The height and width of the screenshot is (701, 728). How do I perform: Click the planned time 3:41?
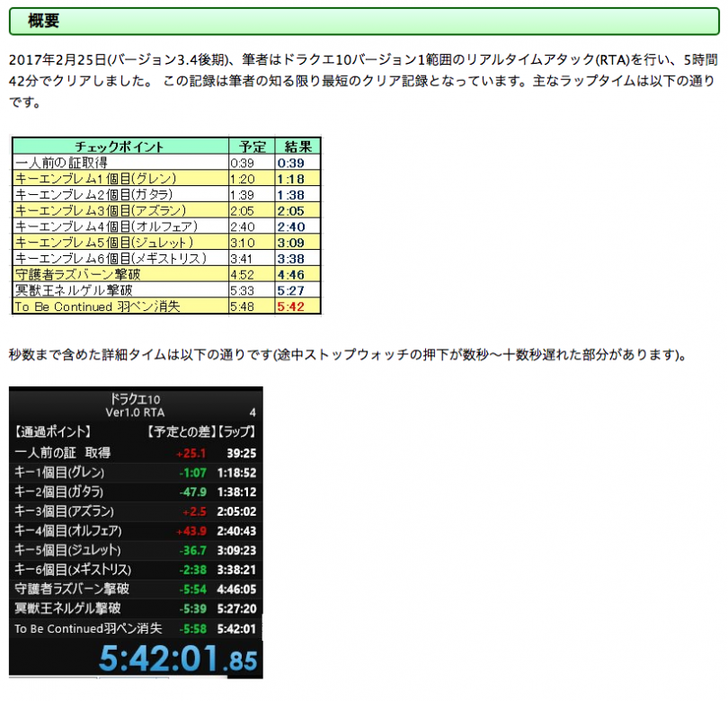click(241, 259)
